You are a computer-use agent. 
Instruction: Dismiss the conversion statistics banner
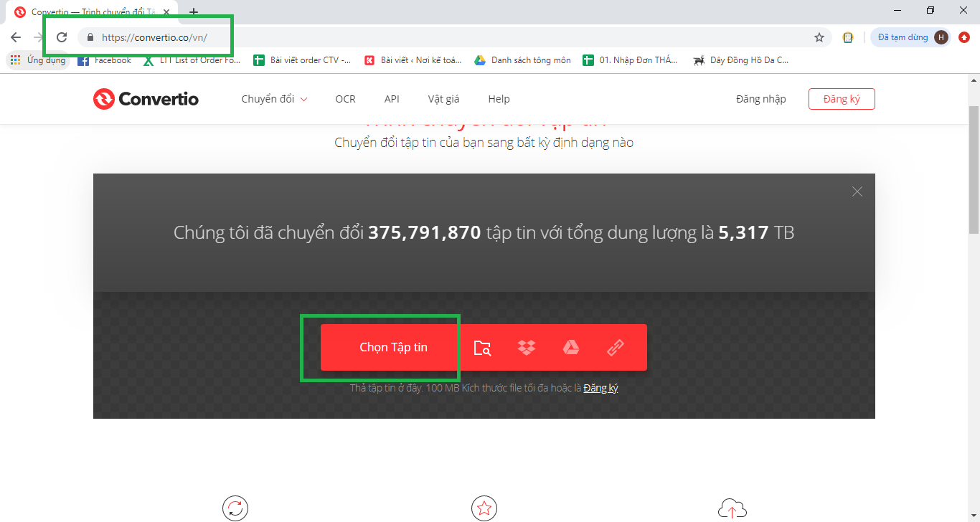pyautogui.click(x=857, y=191)
